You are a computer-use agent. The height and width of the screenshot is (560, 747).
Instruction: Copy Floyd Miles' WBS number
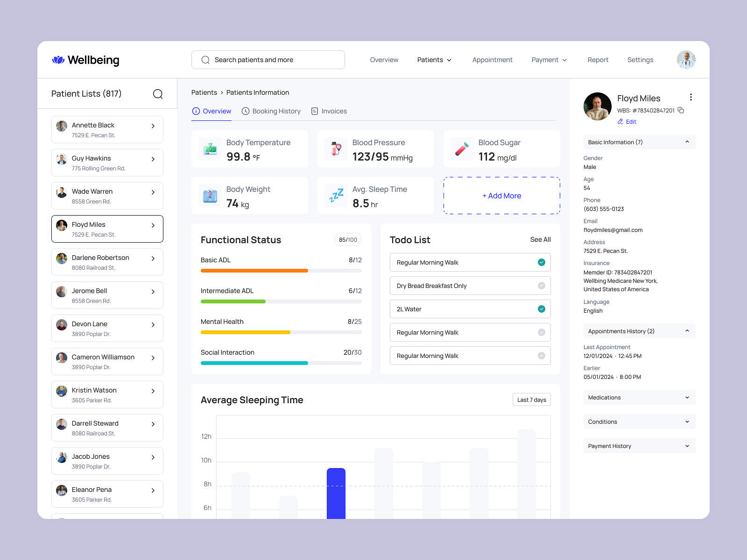[x=680, y=111]
